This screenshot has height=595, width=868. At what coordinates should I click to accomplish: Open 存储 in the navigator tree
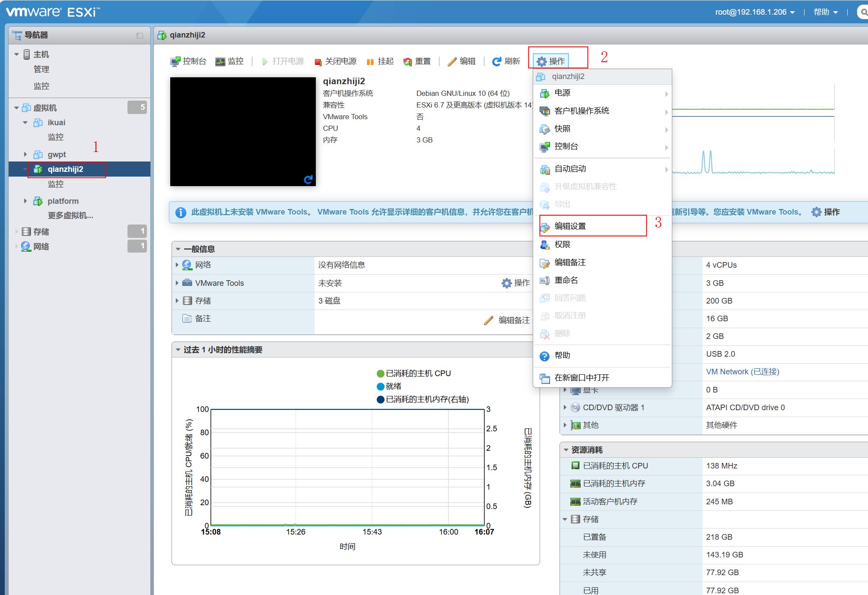pos(41,232)
